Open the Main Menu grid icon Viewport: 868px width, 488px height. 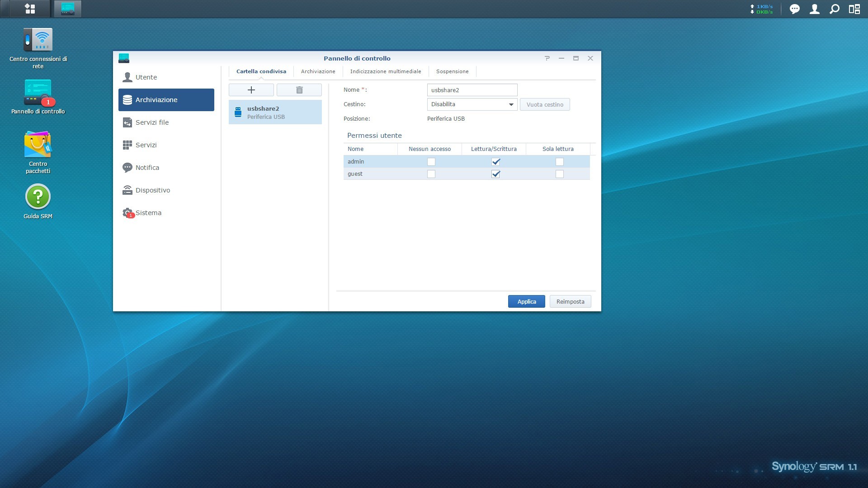pyautogui.click(x=30, y=9)
